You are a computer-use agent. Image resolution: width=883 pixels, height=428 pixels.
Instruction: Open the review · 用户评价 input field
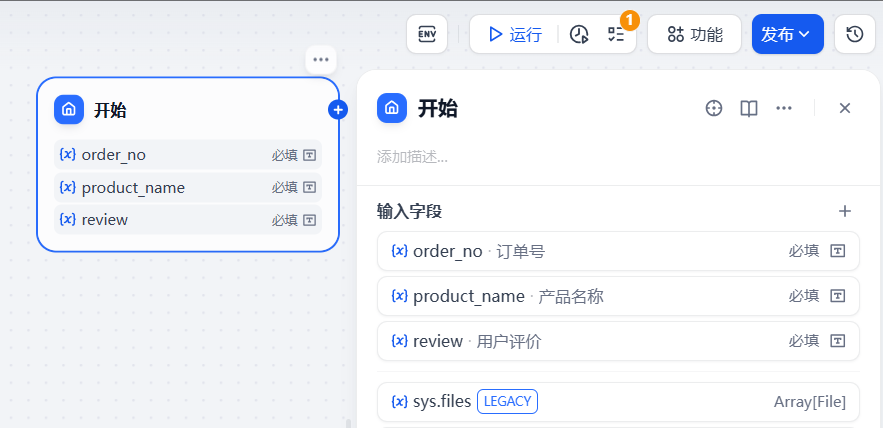coord(618,341)
